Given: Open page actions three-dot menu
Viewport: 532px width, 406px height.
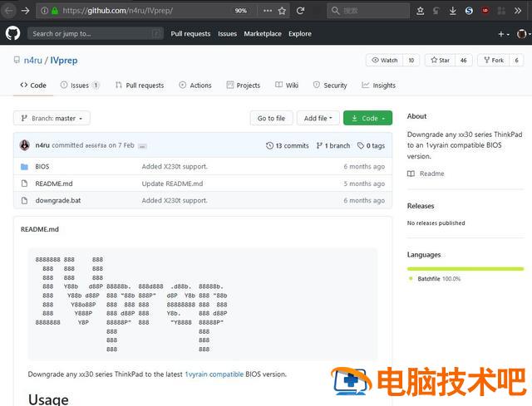Looking at the screenshot, I should tap(268, 11).
